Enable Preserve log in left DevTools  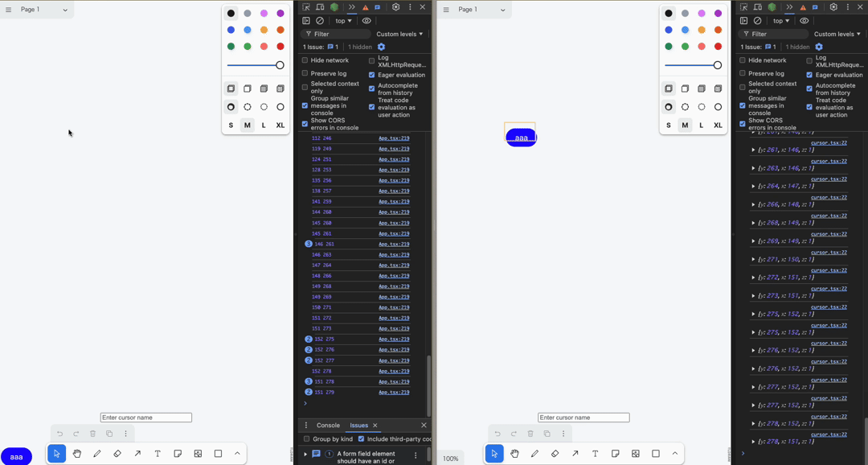(305, 73)
